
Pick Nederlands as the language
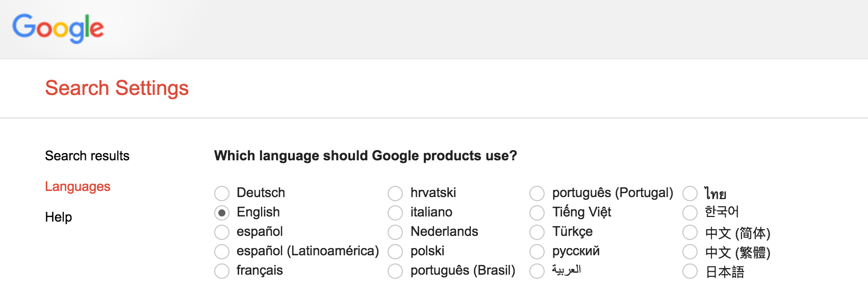pos(395,232)
